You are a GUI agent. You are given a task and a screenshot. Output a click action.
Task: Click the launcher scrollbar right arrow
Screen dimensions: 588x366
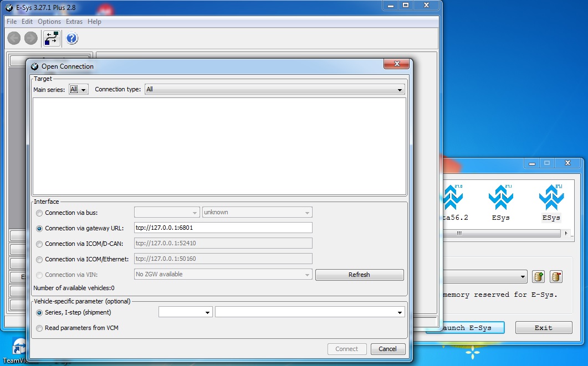(566, 233)
